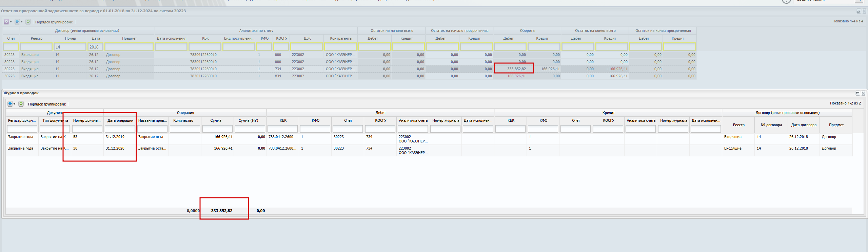This screenshot has height=252, width=868.
Task: Select the report row with КОСГУ 734
Action: (x=349, y=69)
